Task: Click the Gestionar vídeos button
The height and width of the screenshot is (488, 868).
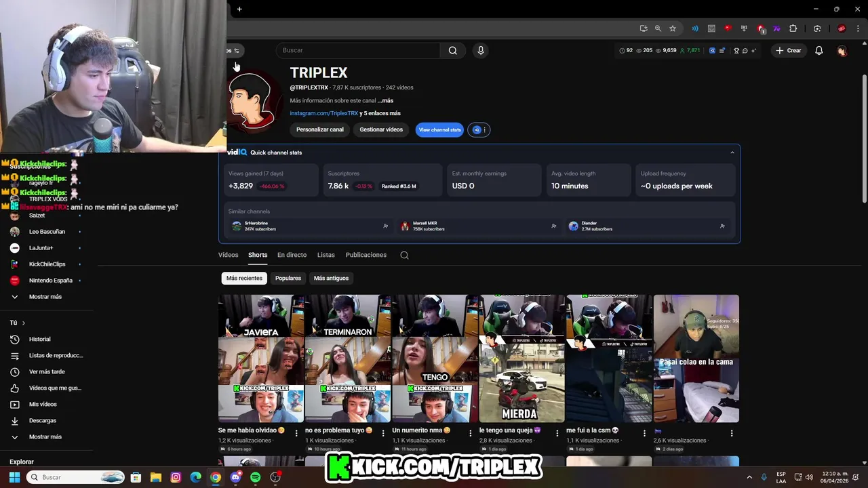Action: pyautogui.click(x=381, y=129)
